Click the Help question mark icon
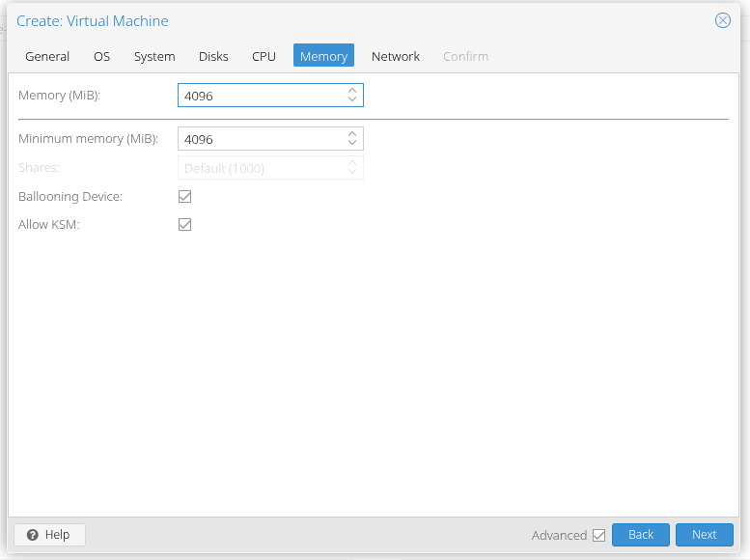 pos(33,535)
